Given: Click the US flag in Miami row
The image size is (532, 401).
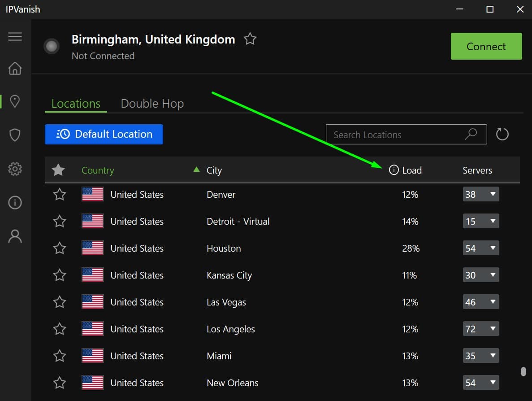Looking at the screenshot, I should point(93,356).
